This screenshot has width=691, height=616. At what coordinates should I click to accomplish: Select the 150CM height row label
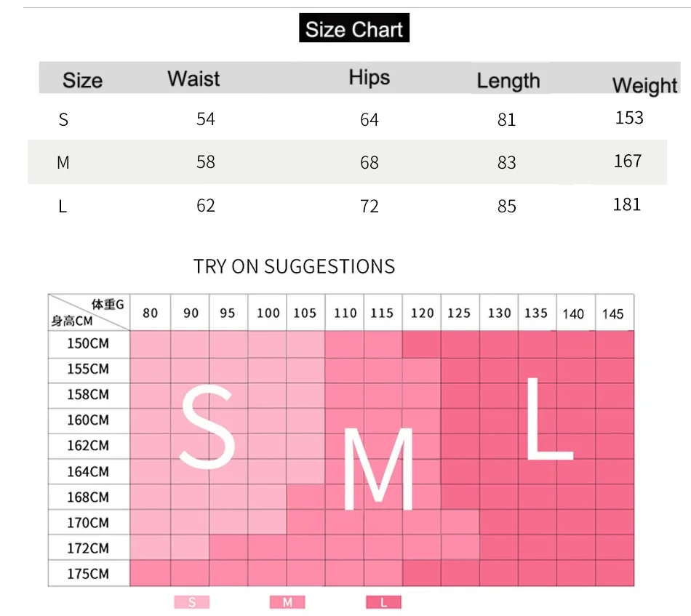[x=88, y=343]
